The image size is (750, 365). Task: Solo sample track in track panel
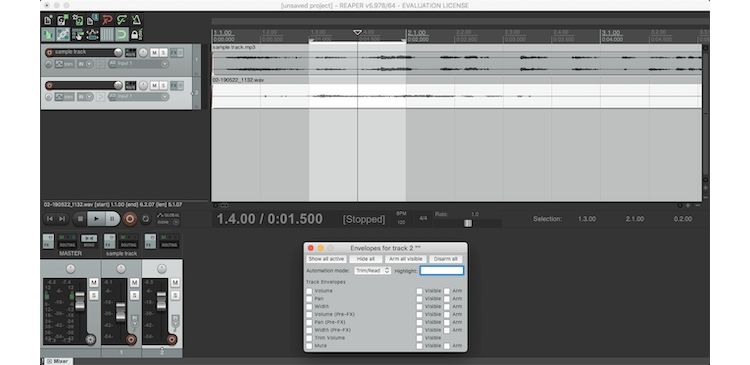click(x=163, y=53)
